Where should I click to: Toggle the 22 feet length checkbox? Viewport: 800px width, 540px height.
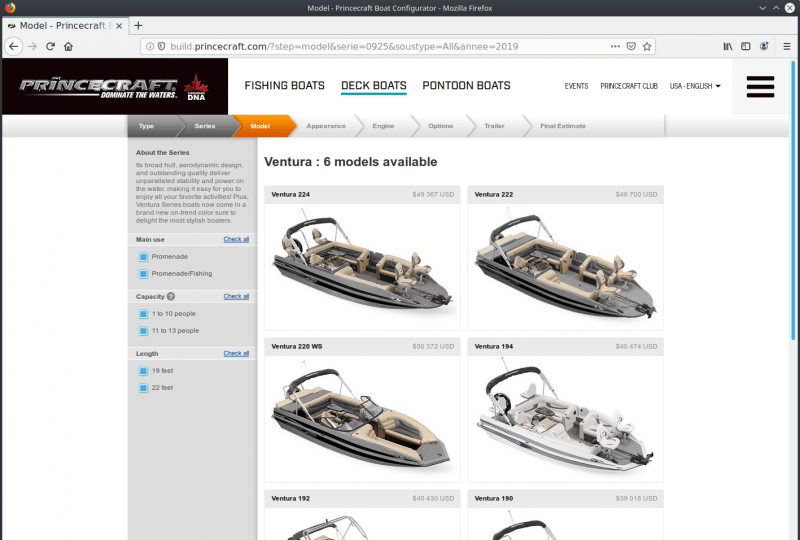[143, 388]
